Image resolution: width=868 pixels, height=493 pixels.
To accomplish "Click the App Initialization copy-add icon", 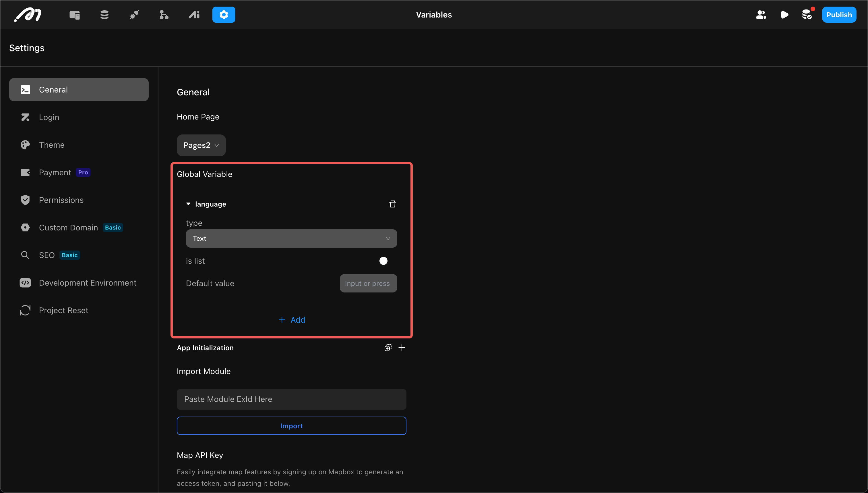I will (x=388, y=348).
